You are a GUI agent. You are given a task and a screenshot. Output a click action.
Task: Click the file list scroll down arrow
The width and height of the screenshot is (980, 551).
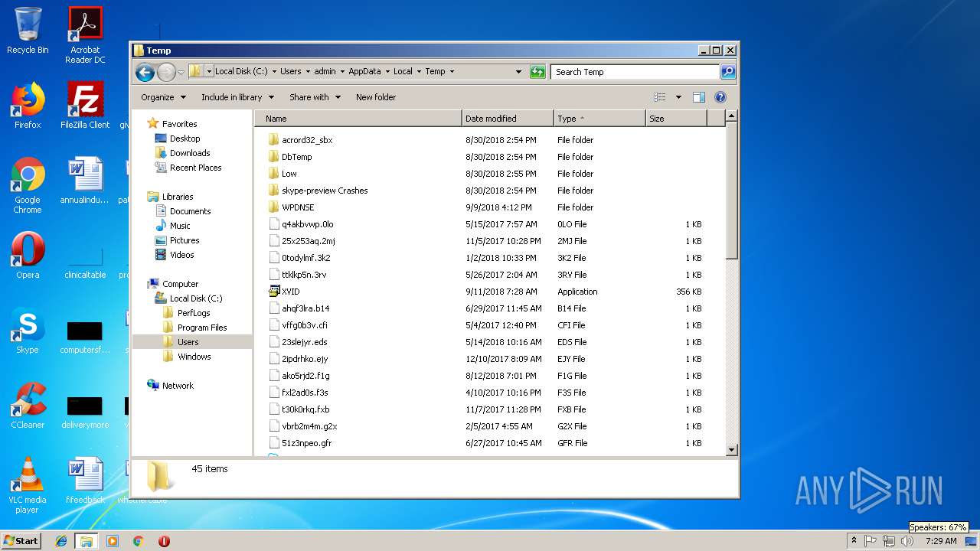[x=731, y=450]
